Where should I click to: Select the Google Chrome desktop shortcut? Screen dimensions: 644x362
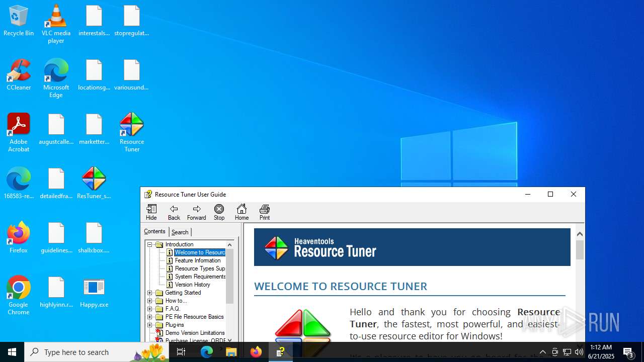tap(19, 296)
